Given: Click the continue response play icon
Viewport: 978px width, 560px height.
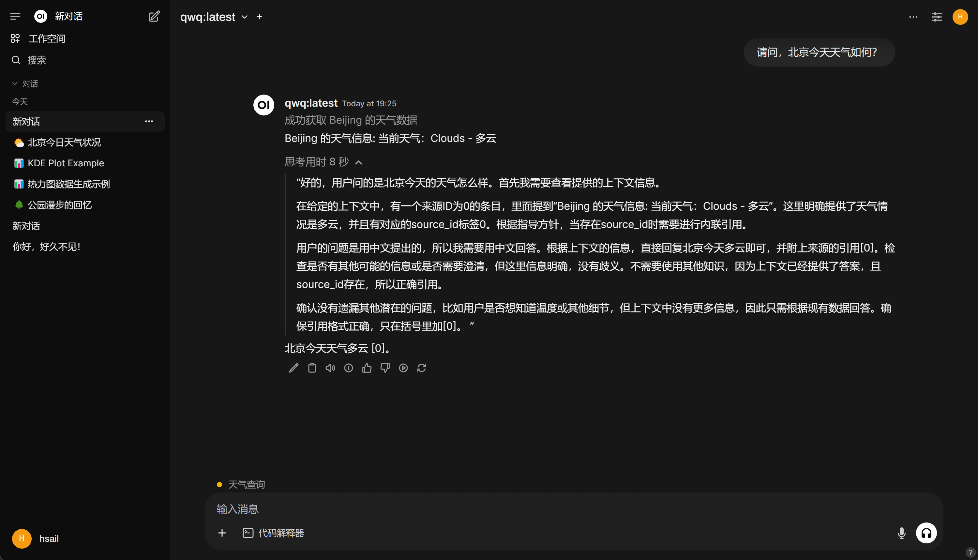Looking at the screenshot, I should [x=403, y=368].
